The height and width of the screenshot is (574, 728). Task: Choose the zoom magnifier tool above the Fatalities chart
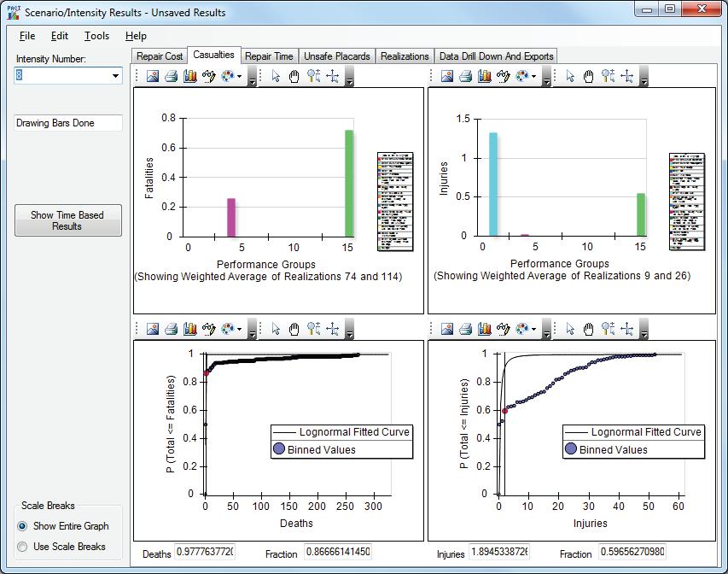(x=314, y=76)
